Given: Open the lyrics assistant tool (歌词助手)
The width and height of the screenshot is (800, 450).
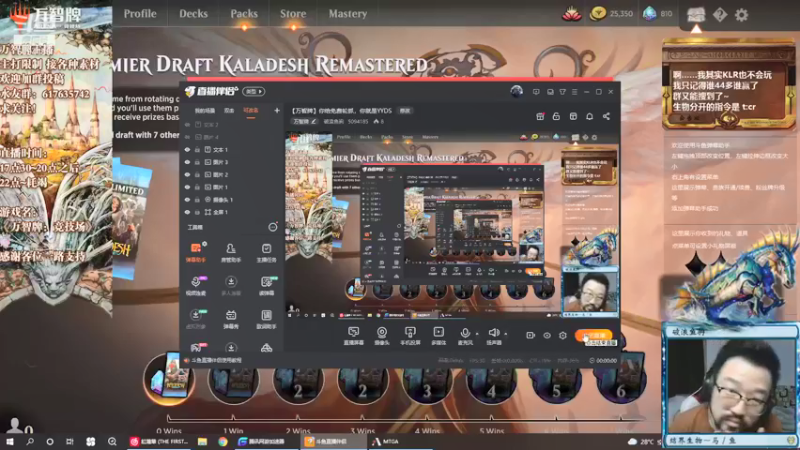Looking at the screenshot, I should (266, 319).
